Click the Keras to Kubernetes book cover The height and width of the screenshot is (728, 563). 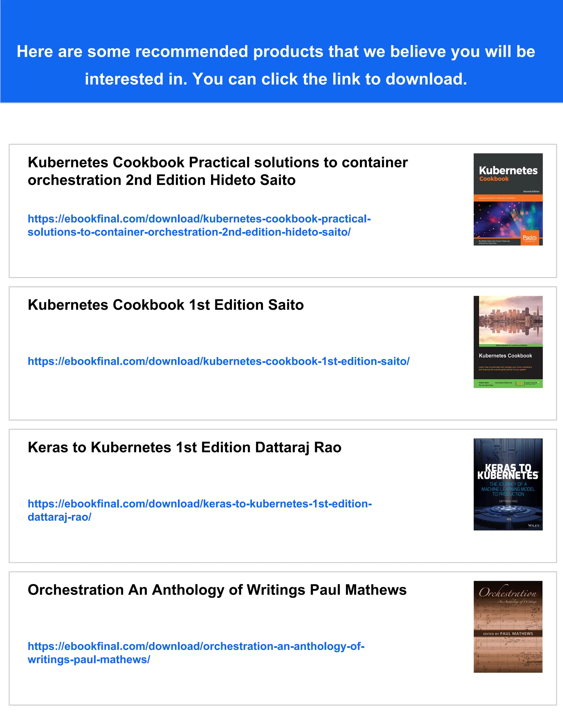point(508,484)
